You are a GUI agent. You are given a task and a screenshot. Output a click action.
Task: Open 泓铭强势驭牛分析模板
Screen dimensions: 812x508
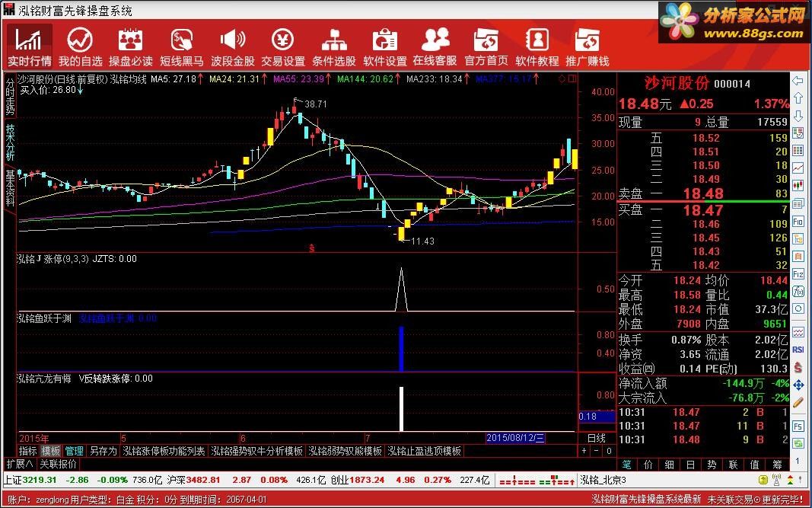pyautogui.click(x=257, y=451)
